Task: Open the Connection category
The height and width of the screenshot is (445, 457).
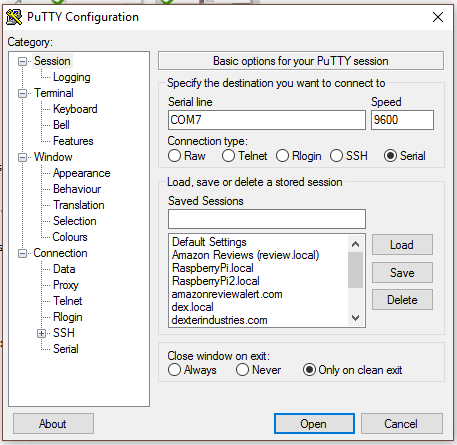Action: [x=60, y=253]
